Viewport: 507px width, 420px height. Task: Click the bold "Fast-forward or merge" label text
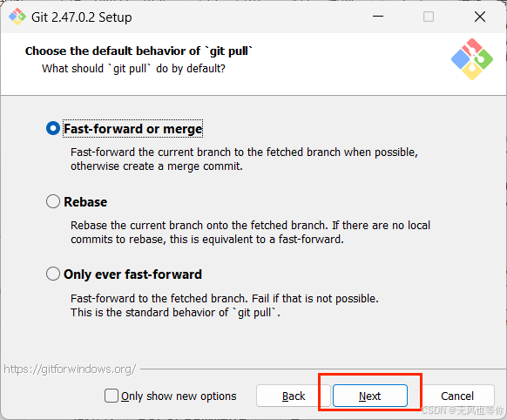point(133,129)
